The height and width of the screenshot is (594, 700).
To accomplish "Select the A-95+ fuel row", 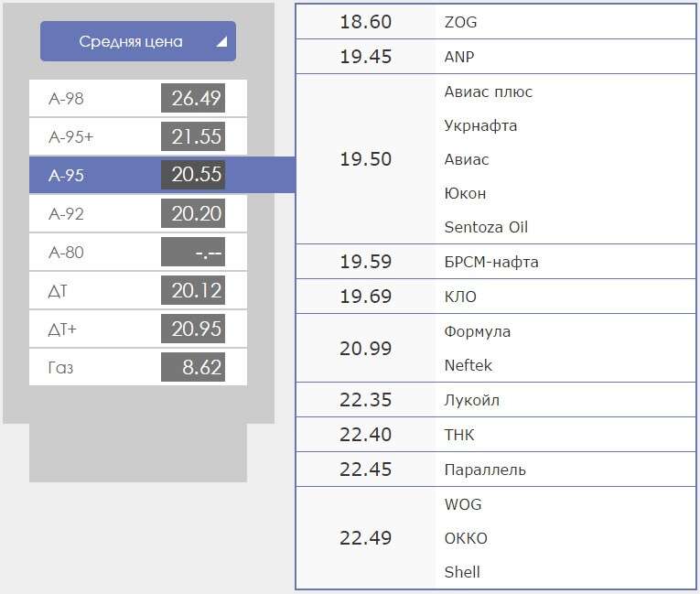I will pyautogui.click(x=138, y=136).
